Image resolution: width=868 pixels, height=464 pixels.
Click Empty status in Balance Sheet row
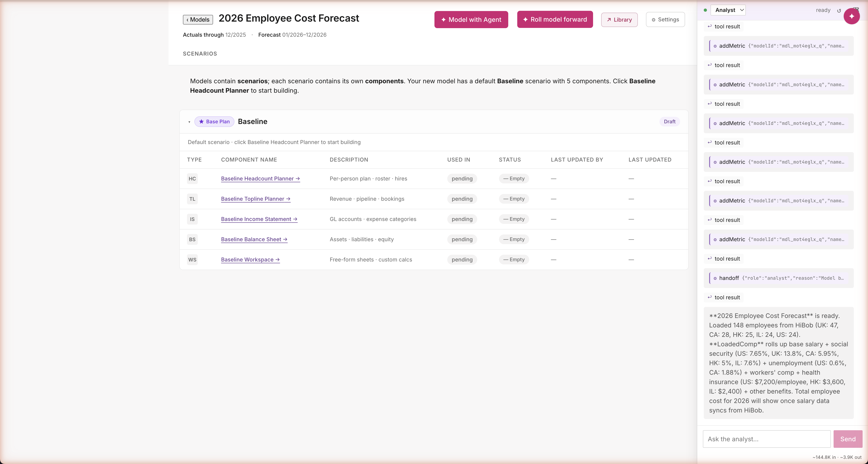click(x=514, y=239)
